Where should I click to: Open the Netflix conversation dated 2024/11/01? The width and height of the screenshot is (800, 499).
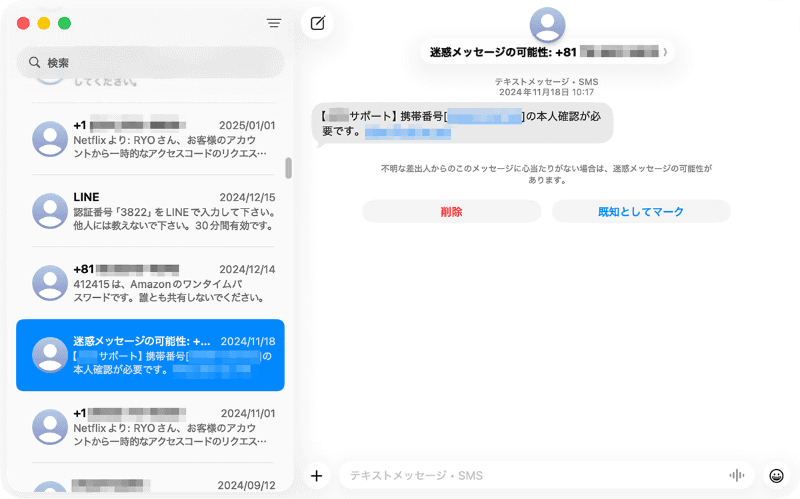[x=151, y=427]
